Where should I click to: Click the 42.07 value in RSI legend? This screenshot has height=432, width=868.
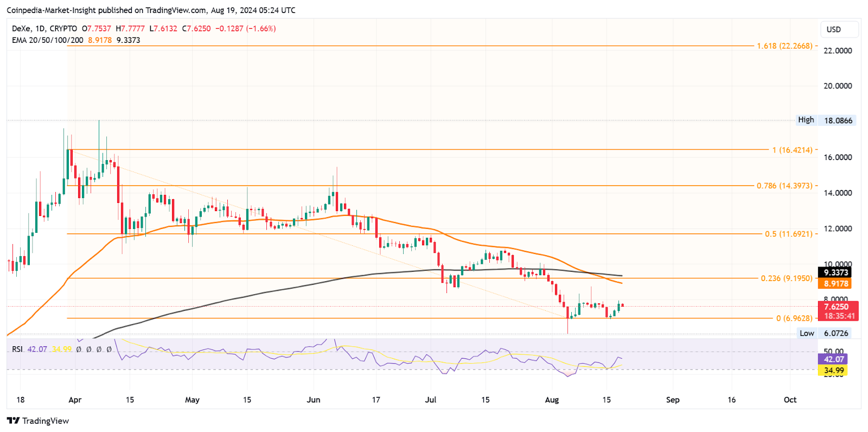click(37, 349)
